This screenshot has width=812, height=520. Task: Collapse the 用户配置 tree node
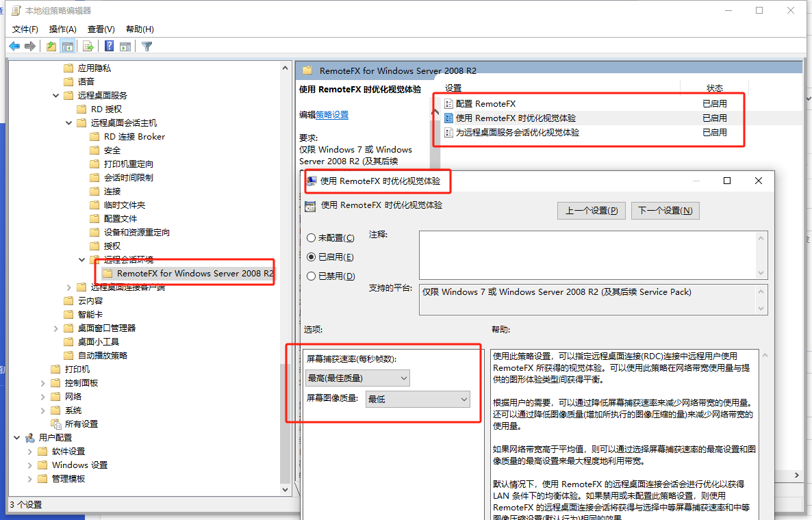tap(16, 438)
